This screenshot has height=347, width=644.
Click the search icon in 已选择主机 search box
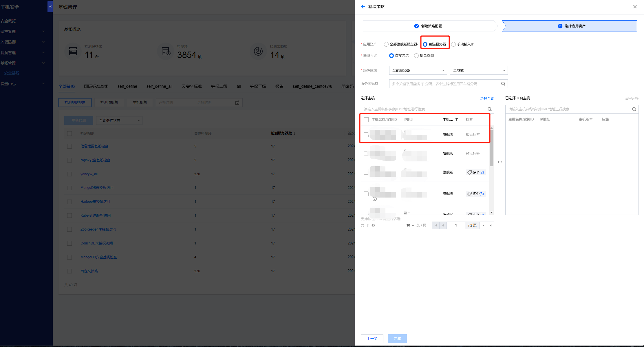pyautogui.click(x=634, y=109)
